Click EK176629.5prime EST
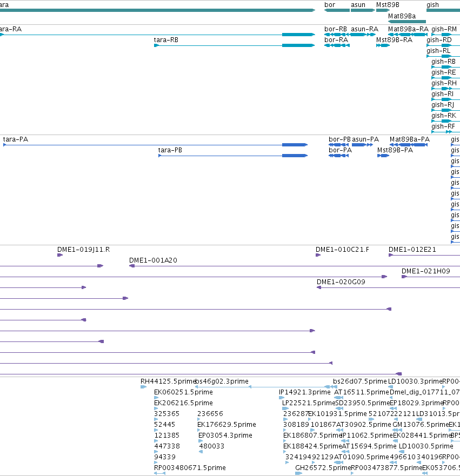The image size is (460, 476). pyautogui.click(x=199, y=430)
